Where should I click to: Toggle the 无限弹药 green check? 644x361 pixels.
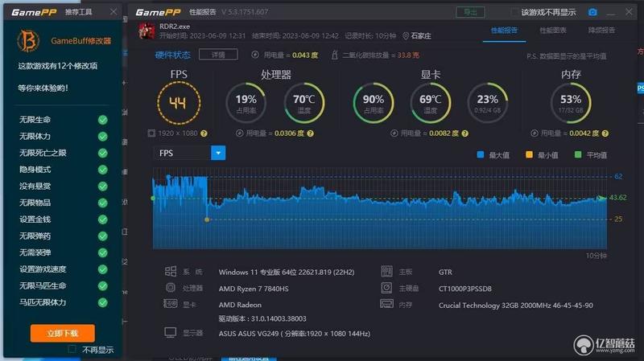pyautogui.click(x=103, y=236)
